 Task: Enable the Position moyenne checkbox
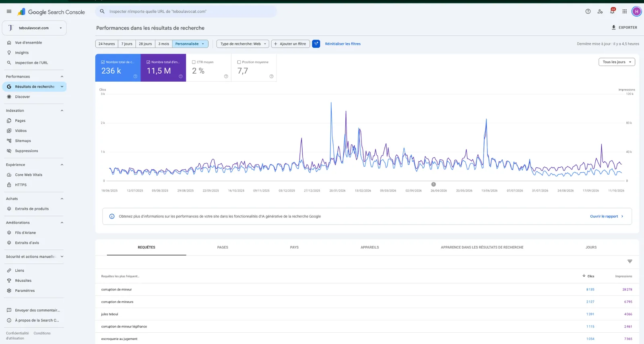pyautogui.click(x=239, y=62)
